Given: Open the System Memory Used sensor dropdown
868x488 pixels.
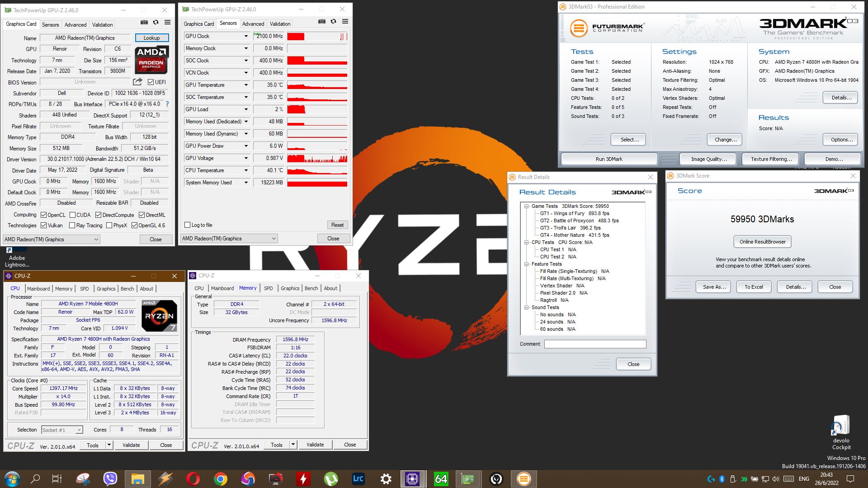Looking at the screenshot, I should pos(246,183).
